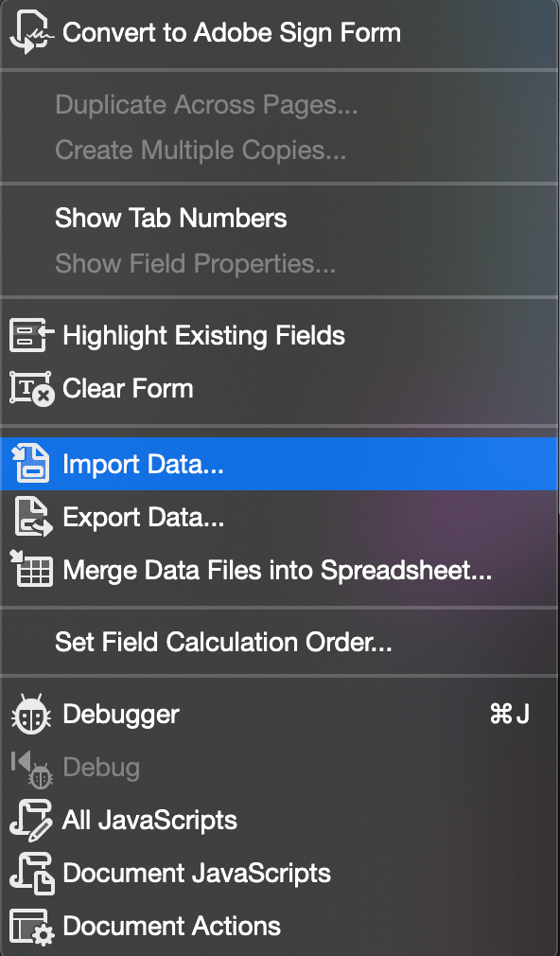Clear all form field entries
The image size is (560, 956).
pos(128,388)
